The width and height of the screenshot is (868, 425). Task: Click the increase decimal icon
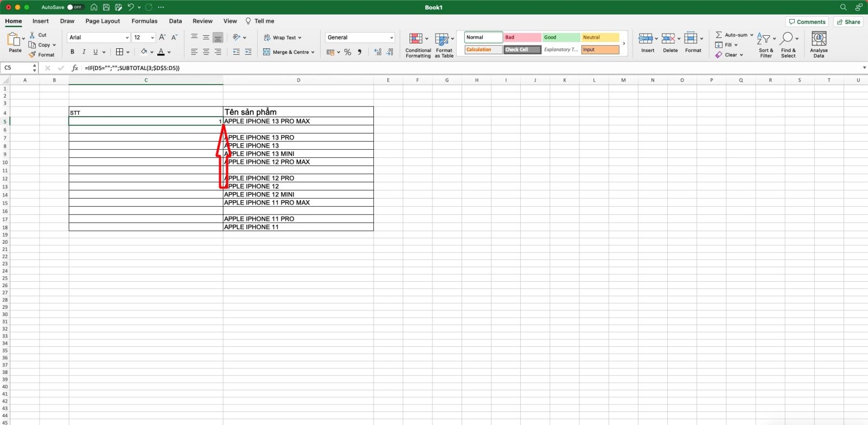pos(378,52)
